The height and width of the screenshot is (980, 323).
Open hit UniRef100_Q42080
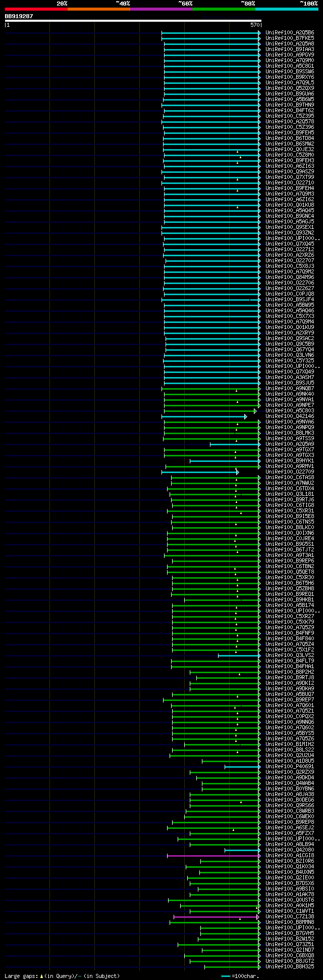click(290, 850)
